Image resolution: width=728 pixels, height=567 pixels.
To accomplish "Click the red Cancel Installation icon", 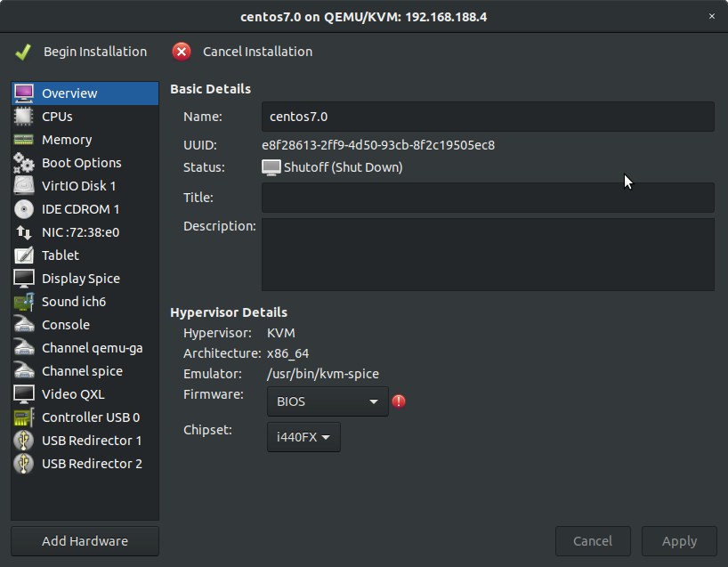I will (182, 52).
